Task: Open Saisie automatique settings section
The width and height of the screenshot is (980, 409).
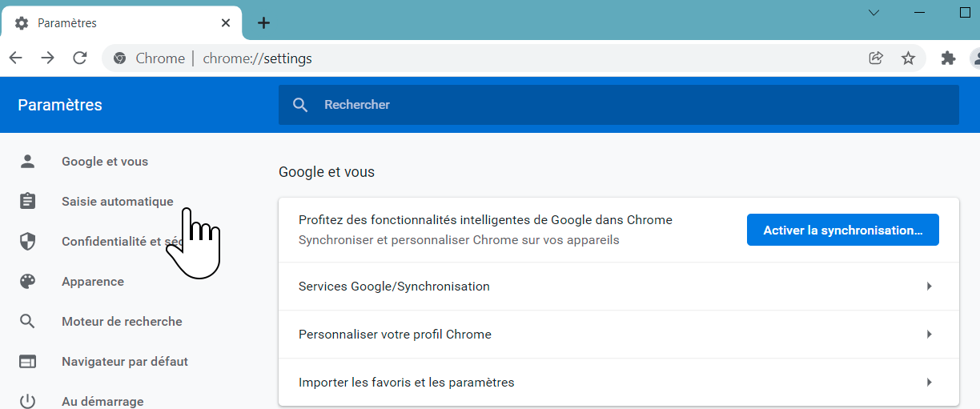Action: [117, 202]
